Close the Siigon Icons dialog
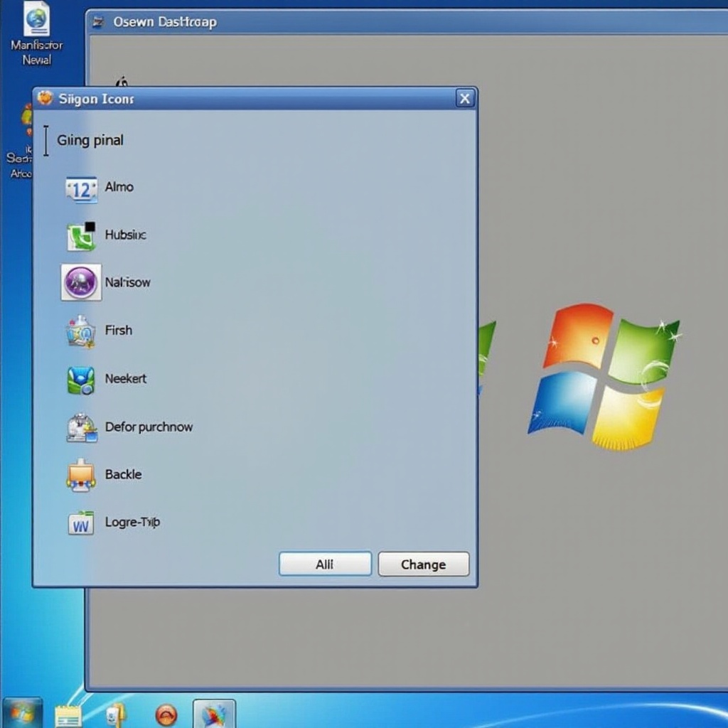Screen dimensions: 728x728 [x=465, y=98]
